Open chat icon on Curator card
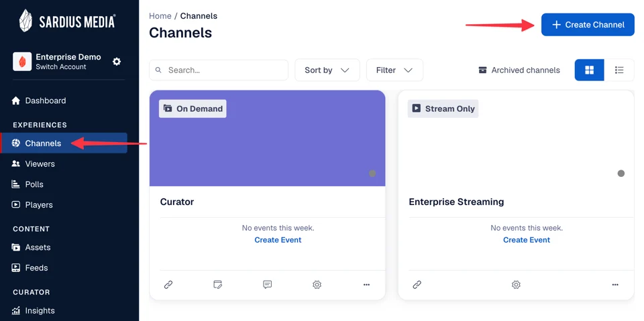644x321 pixels. point(268,284)
